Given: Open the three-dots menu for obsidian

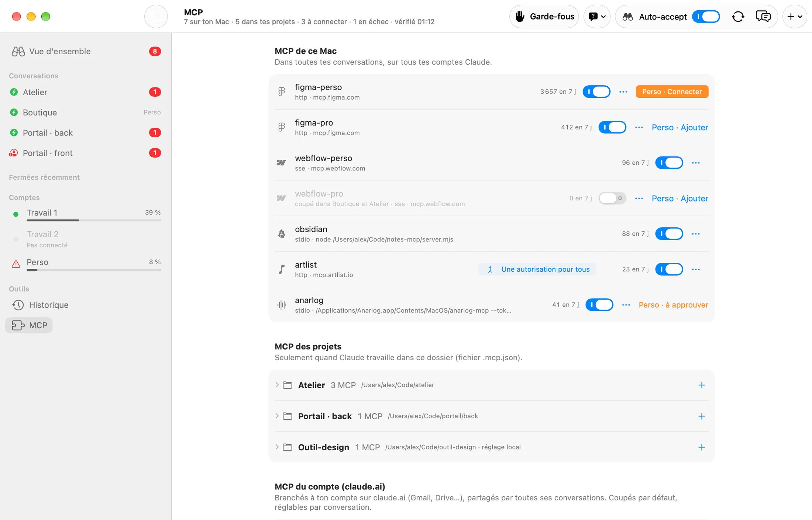Looking at the screenshot, I should tap(696, 234).
